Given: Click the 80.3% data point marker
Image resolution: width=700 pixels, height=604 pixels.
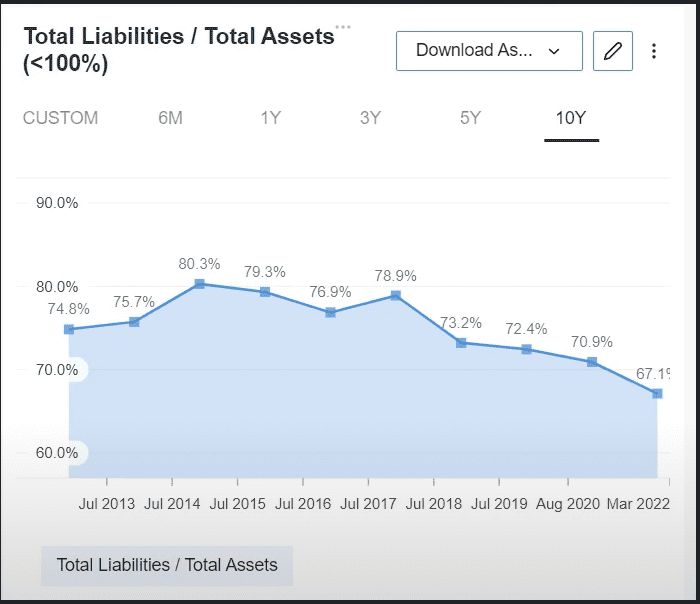Looking at the screenshot, I should tap(199, 284).
